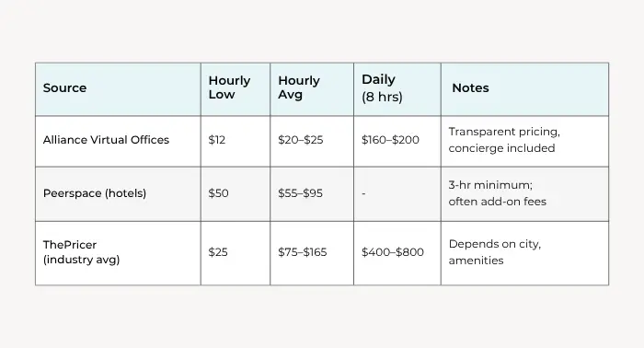The height and width of the screenshot is (348, 644).
Task: Click the Hourly Avg header cell
Action: click(x=312, y=89)
